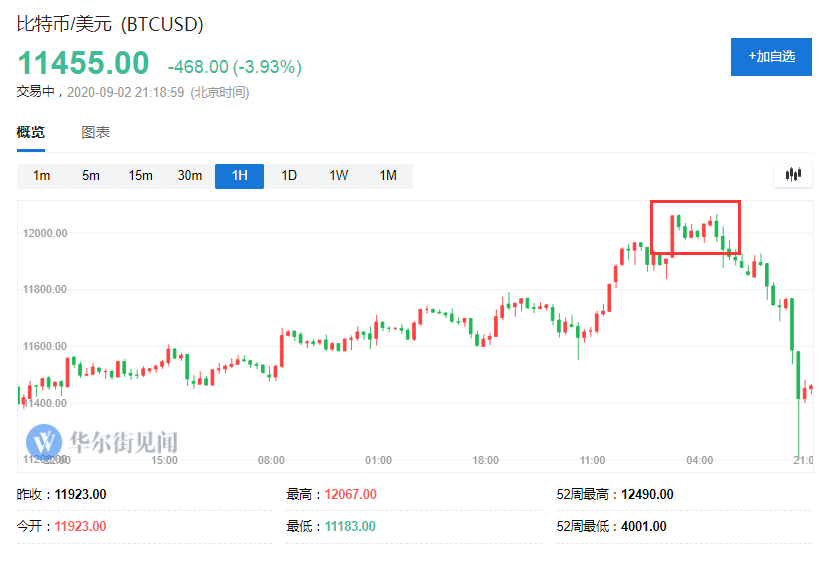Click the 04:00 time axis label

(x=700, y=460)
